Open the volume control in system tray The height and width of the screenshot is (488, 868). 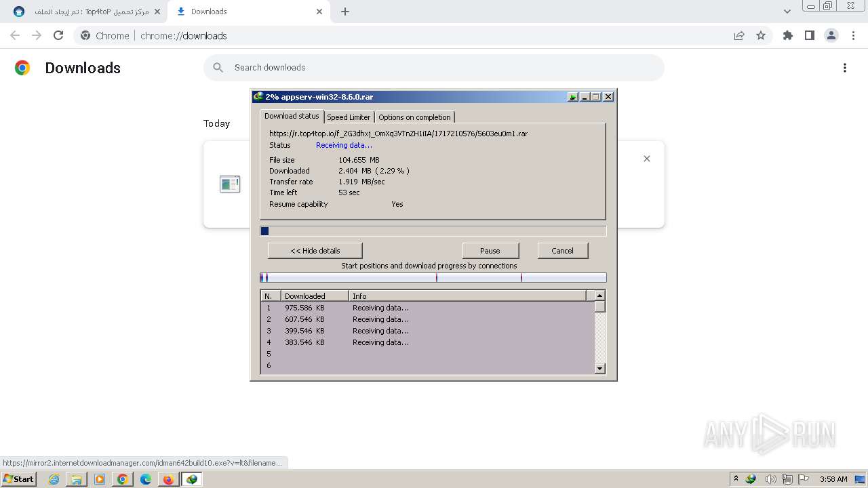[770, 479]
